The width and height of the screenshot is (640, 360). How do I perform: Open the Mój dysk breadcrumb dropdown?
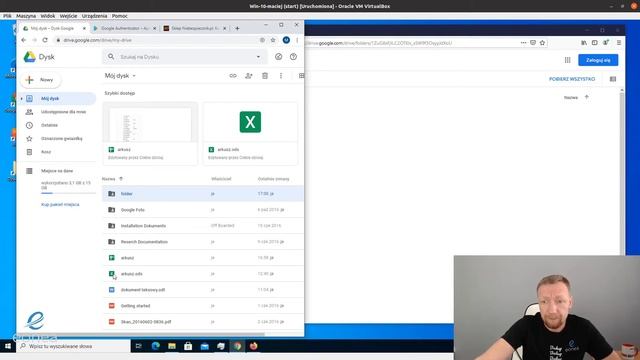[x=120, y=76]
